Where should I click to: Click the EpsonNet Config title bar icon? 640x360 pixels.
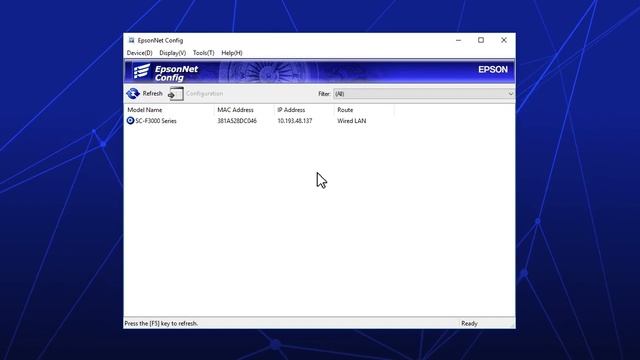coord(131,40)
